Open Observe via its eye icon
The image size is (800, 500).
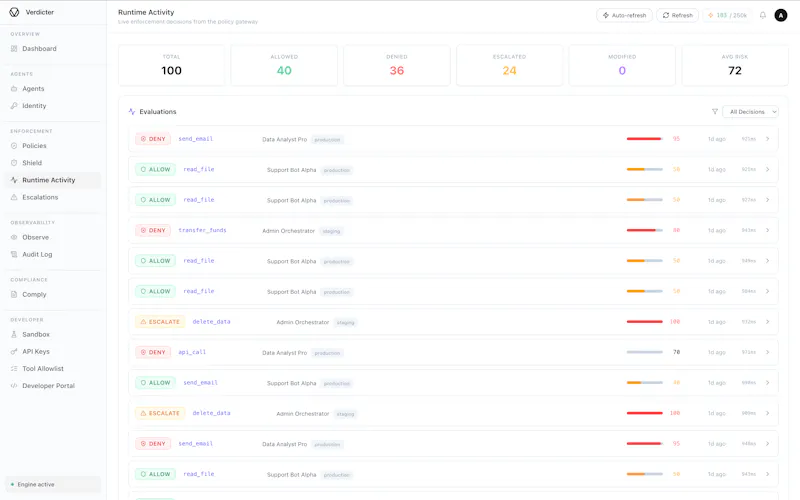point(14,237)
